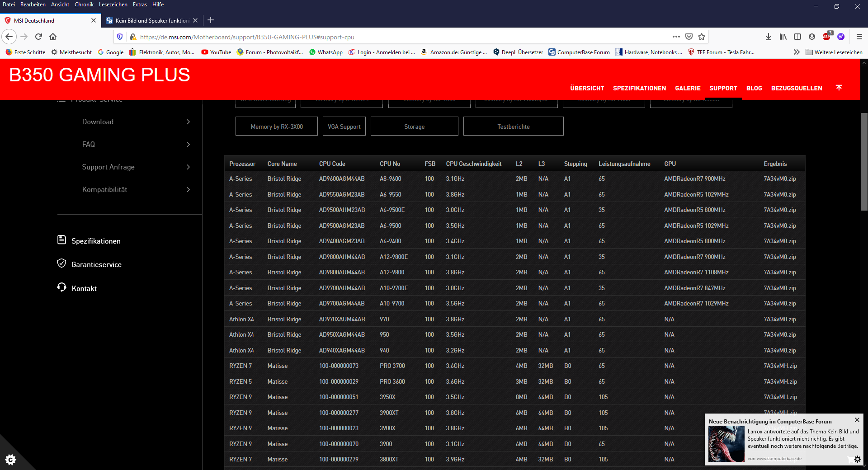
Task: Open the Bearbeiten menu
Action: (x=33, y=5)
